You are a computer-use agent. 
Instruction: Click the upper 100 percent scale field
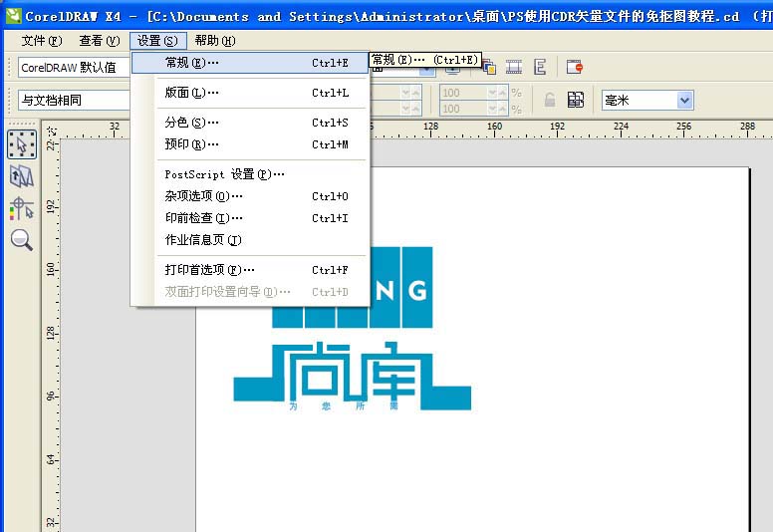[x=463, y=93]
